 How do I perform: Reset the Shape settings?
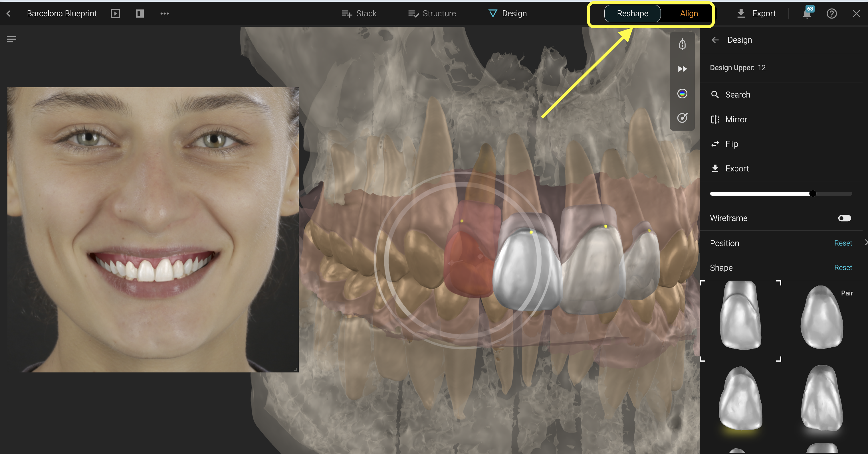843,267
